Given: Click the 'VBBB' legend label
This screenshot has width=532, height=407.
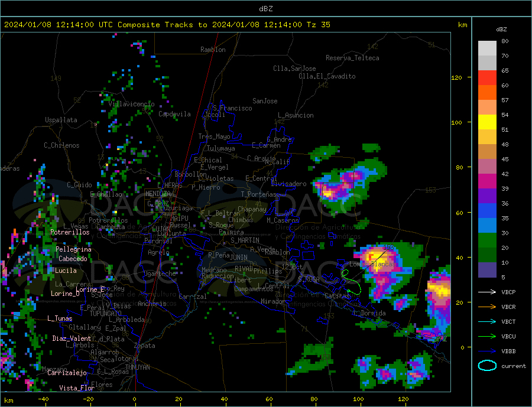Looking at the screenshot, I should 508,351.
